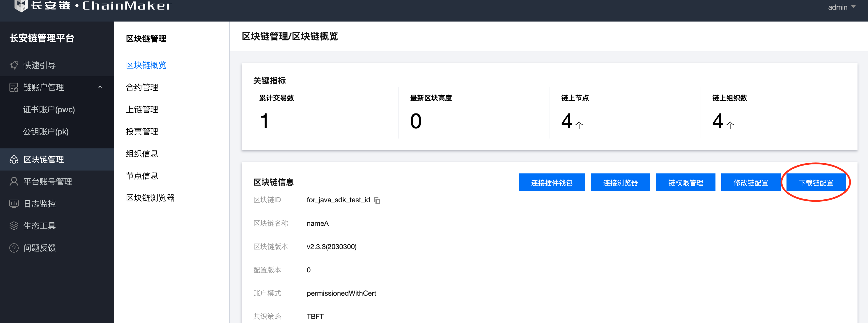868x323 pixels.
Task: Open 证书账户(pwc) submenu item
Action: [49, 109]
